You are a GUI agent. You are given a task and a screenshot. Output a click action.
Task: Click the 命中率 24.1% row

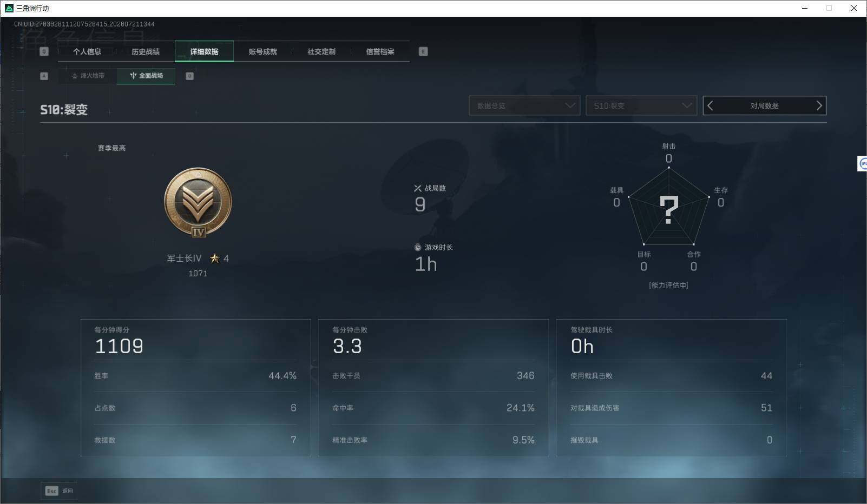tap(433, 408)
